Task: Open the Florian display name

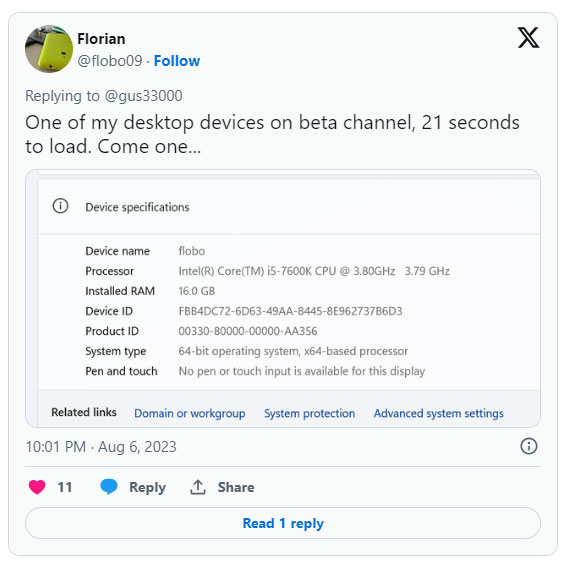Action: (101, 39)
